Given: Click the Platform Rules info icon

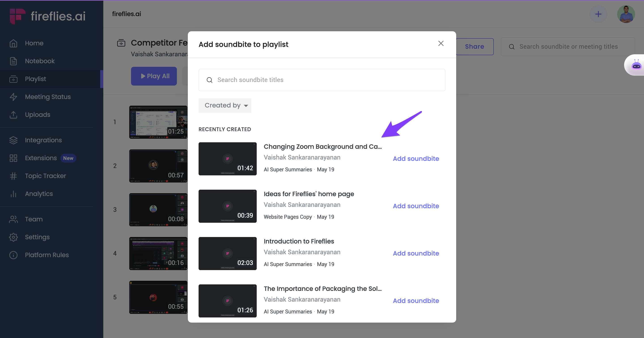Looking at the screenshot, I should coord(13,255).
